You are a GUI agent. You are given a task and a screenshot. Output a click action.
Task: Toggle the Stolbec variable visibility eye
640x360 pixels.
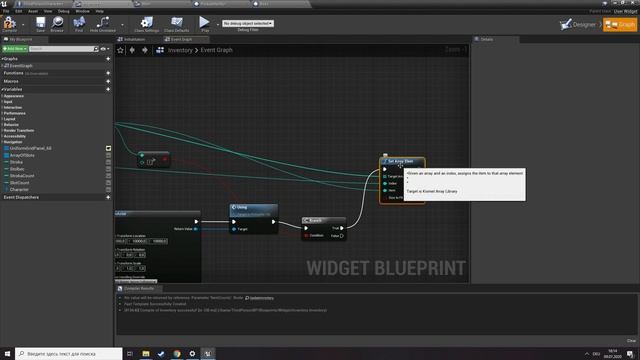tap(108, 169)
